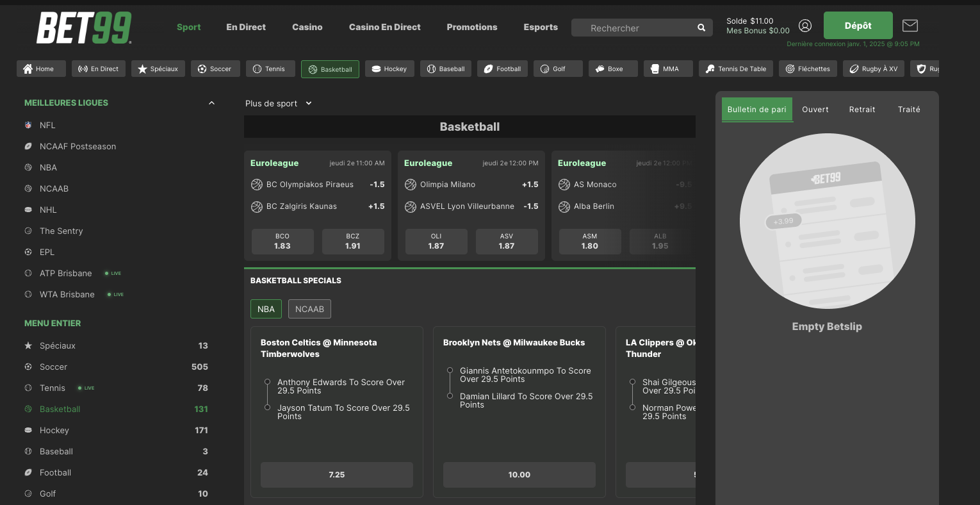Open EPL league in sidebar
The width and height of the screenshot is (980, 505).
click(47, 252)
